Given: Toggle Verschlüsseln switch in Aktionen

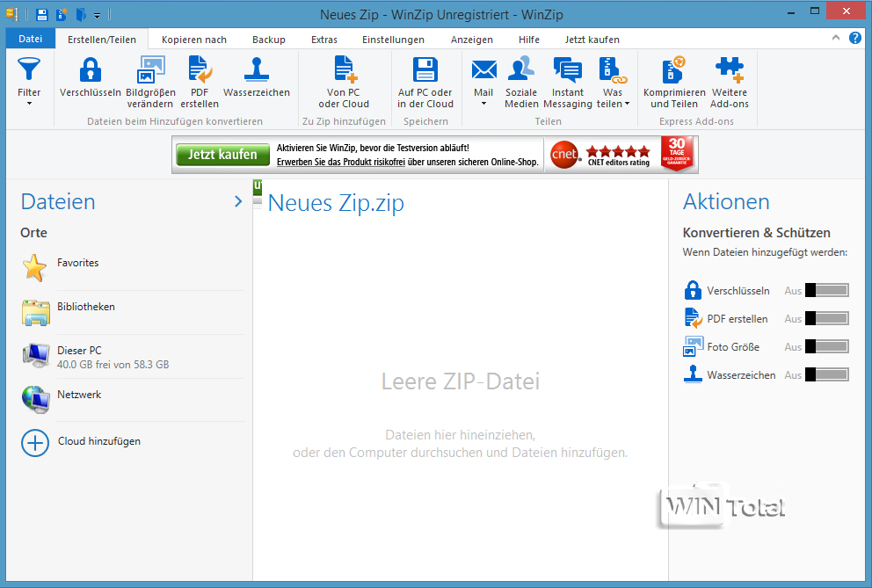Looking at the screenshot, I should click(x=827, y=290).
